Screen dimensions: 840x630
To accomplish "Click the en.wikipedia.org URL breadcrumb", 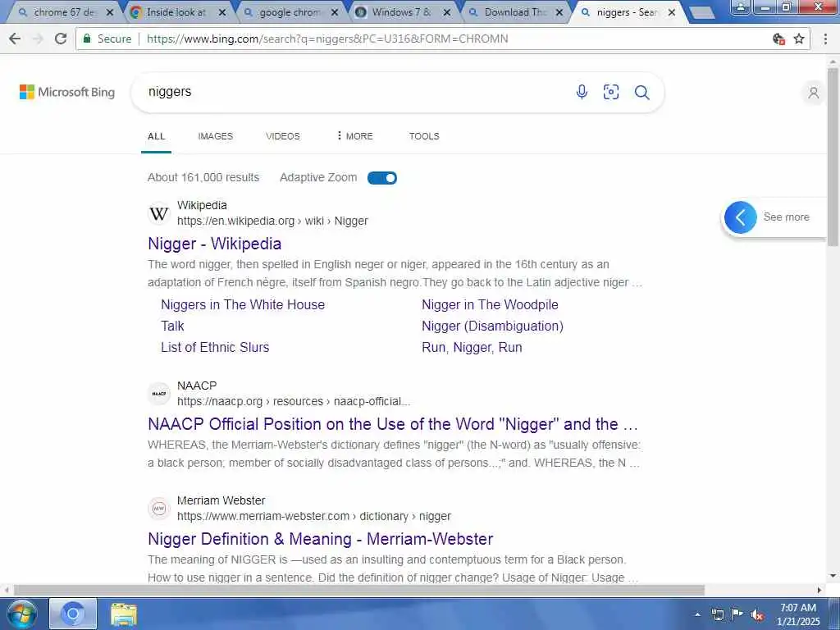I will coord(272,221).
